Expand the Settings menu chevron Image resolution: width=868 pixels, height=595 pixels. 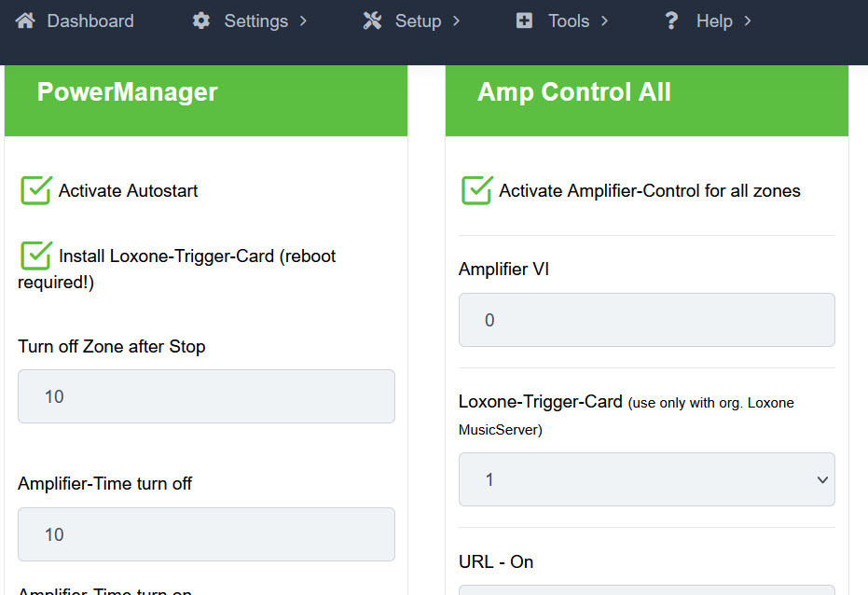303,21
